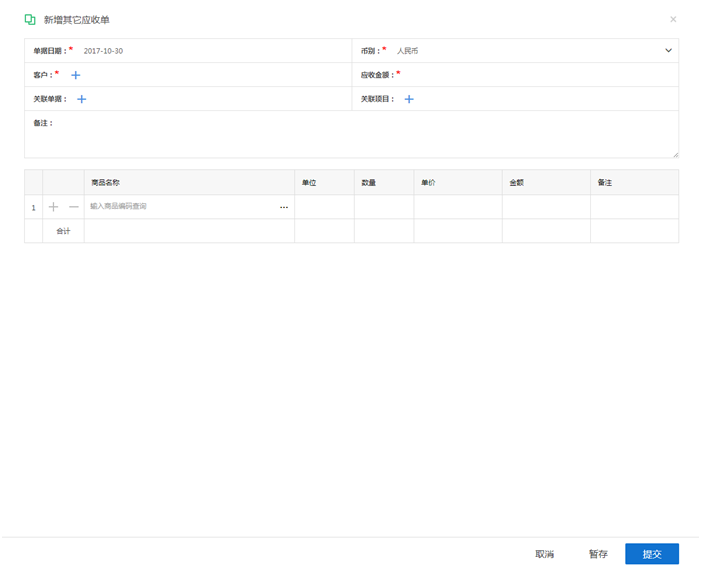
Task: Click the resize handle of the 备注 textarea
Action: pyautogui.click(x=676, y=155)
